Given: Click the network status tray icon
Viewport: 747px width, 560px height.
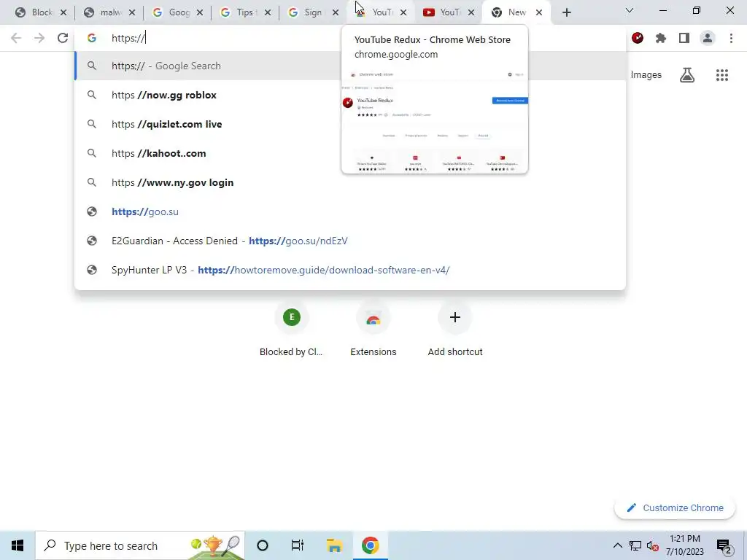Looking at the screenshot, I should (x=635, y=545).
